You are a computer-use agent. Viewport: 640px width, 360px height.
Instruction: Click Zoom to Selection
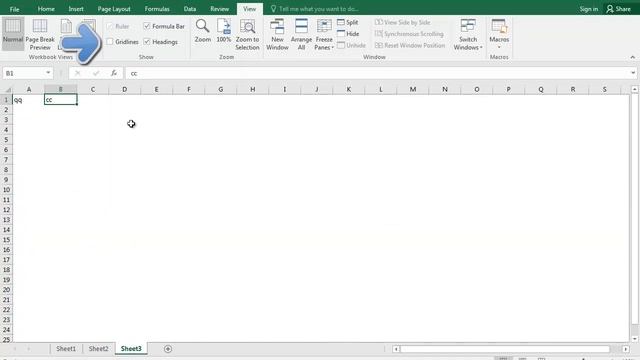(x=247, y=35)
